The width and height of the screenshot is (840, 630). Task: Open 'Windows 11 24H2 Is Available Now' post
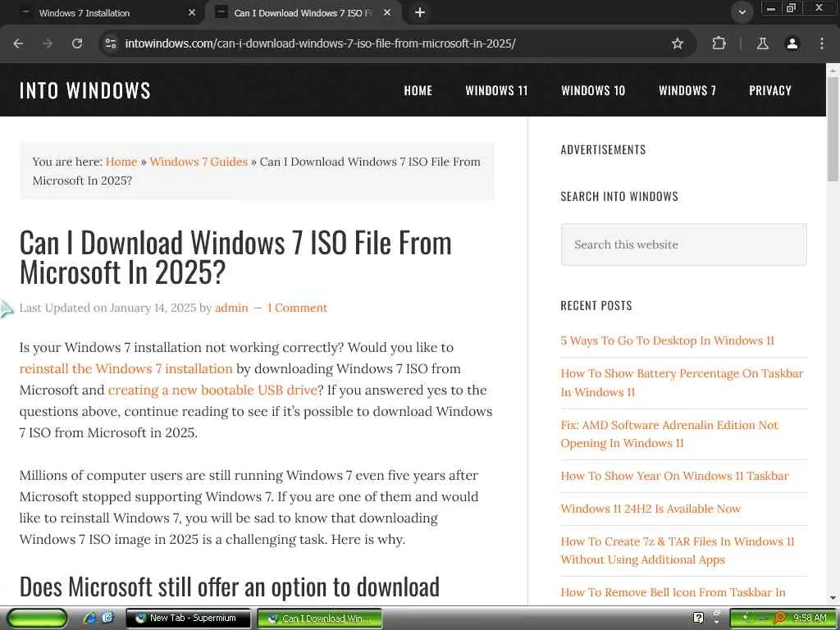click(651, 509)
